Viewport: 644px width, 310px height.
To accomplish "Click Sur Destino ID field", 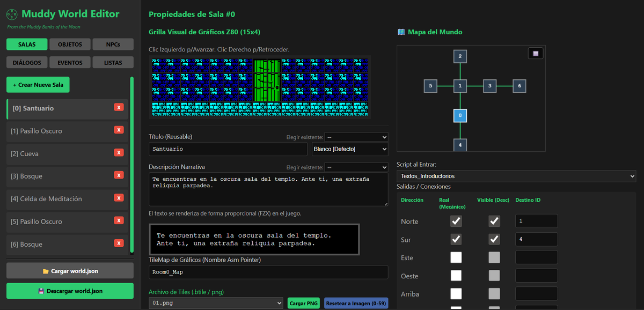I will click(x=536, y=239).
